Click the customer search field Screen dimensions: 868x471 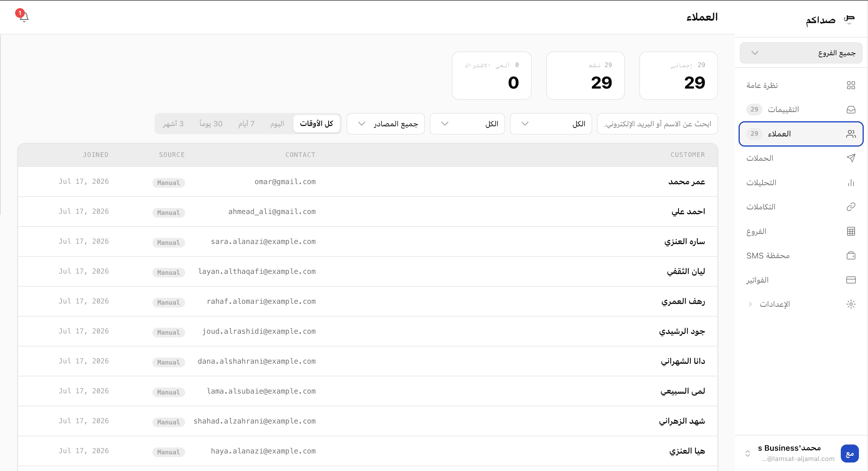pos(657,124)
